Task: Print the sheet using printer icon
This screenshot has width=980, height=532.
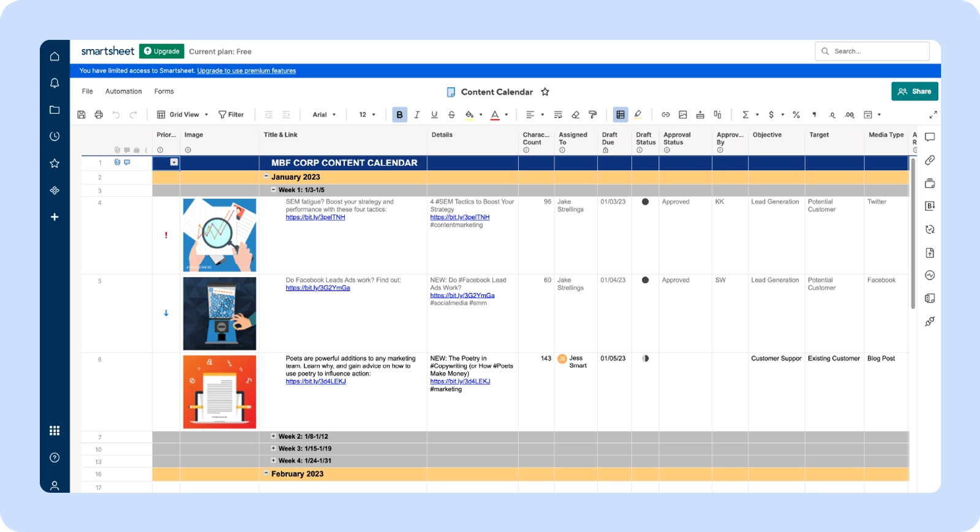Action: coord(99,115)
